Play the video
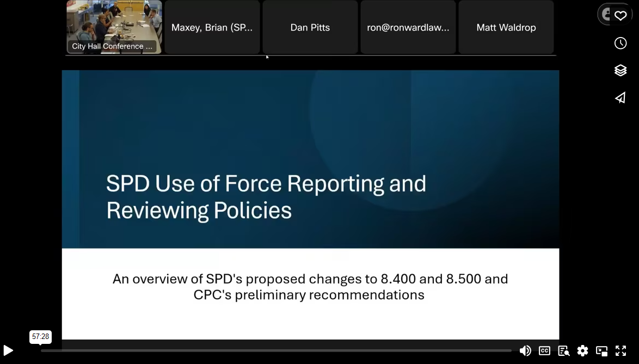The image size is (639, 364). click(8, 351)
